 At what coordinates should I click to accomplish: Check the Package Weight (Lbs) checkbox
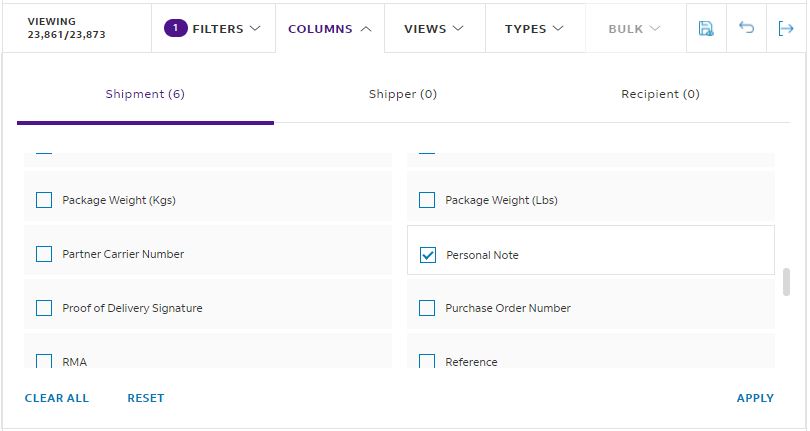[427, 200]
